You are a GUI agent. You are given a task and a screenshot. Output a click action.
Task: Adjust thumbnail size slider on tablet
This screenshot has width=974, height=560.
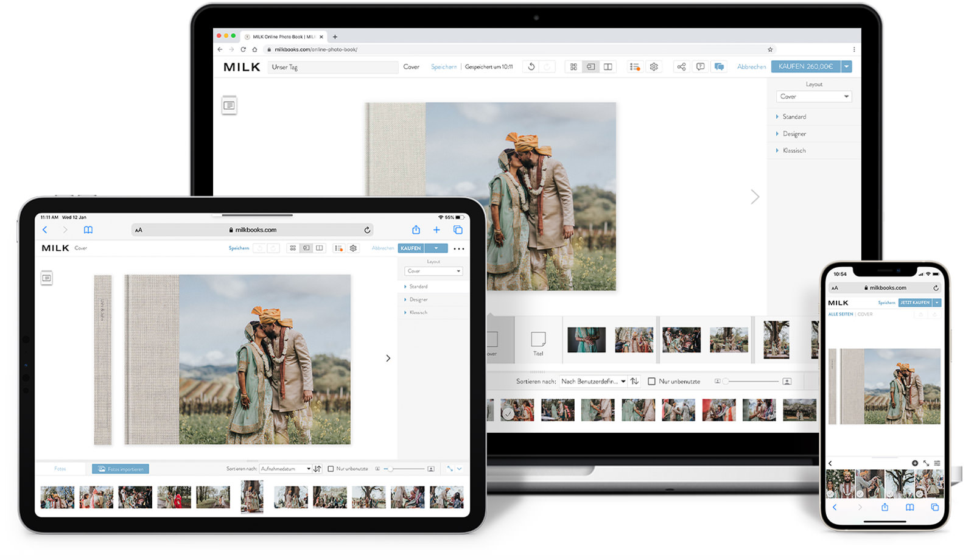coord(405,469)
